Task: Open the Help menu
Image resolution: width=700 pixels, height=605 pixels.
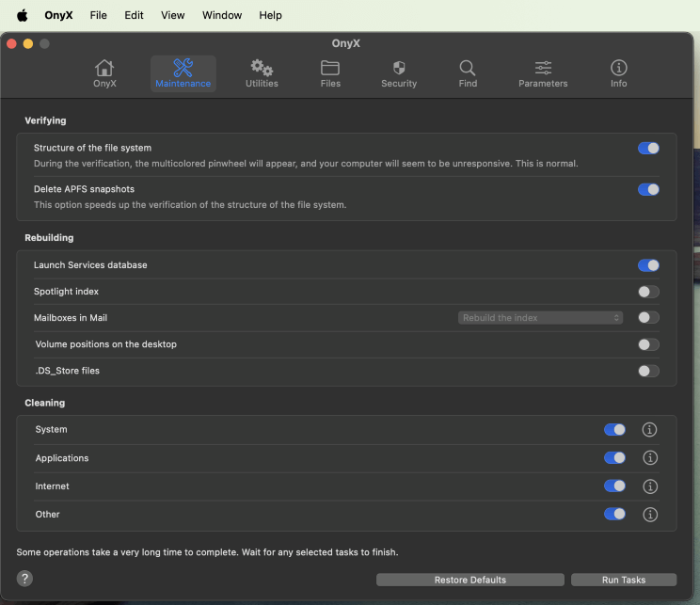Action: pos(271,15)
